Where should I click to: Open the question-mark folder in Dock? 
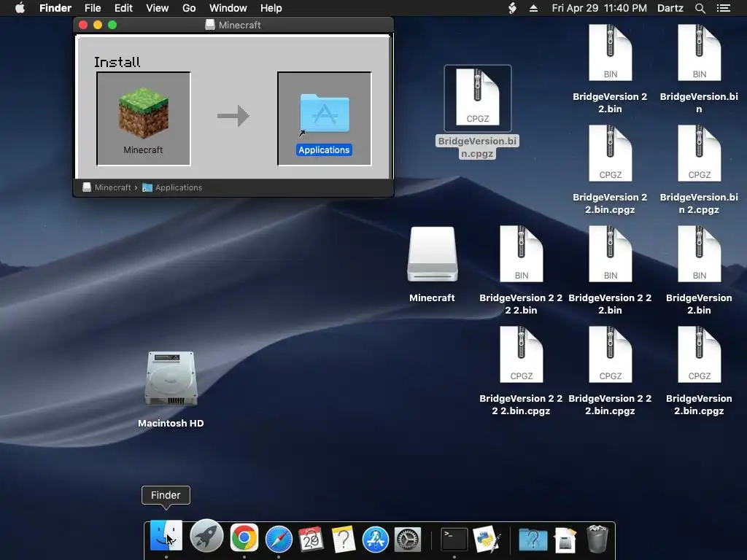pyautogui.click(x=533, y=539)
